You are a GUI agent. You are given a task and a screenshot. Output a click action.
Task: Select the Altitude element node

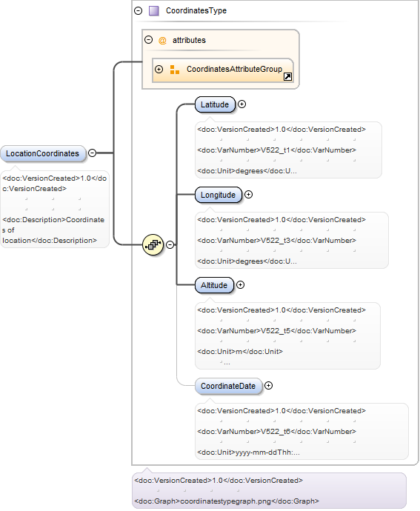tap(214, 285)
